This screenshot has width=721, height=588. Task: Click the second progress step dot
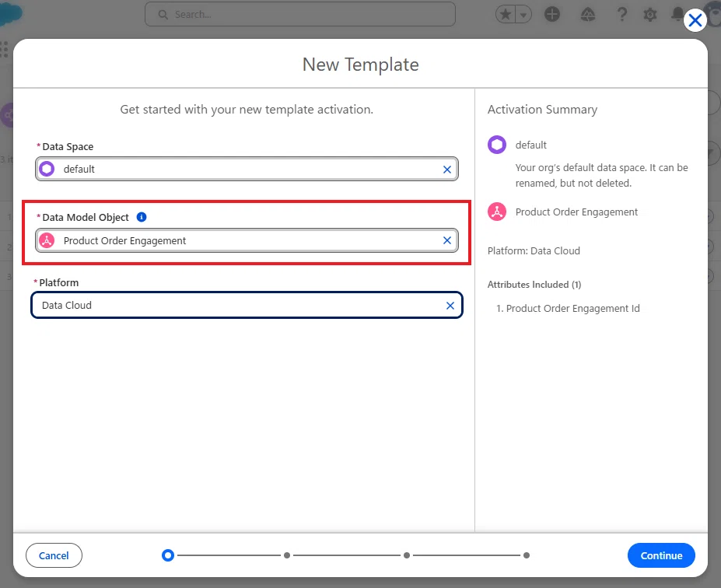(287, 555)
